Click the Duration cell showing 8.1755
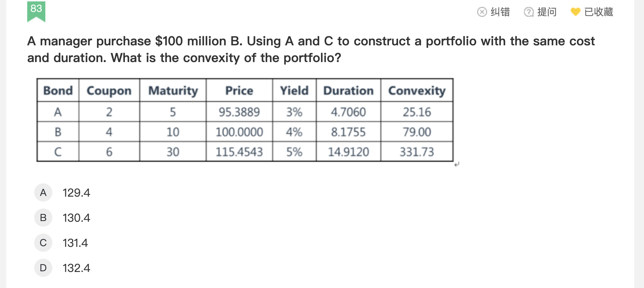The height and width of the screenshot is (288, 644). [x=348, y=132]
